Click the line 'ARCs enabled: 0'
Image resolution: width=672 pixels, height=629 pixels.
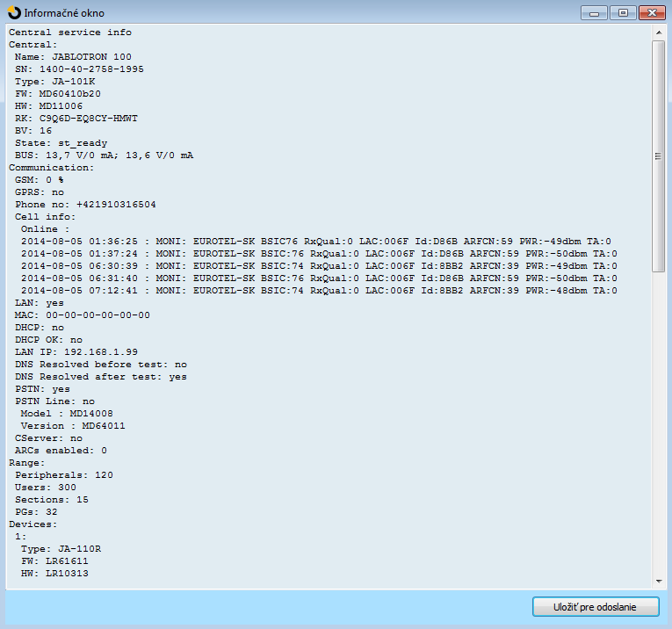pos(61,451)
